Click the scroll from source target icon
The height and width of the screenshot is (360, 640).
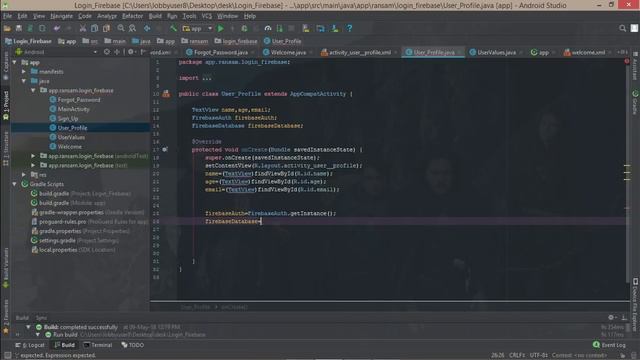107,52
